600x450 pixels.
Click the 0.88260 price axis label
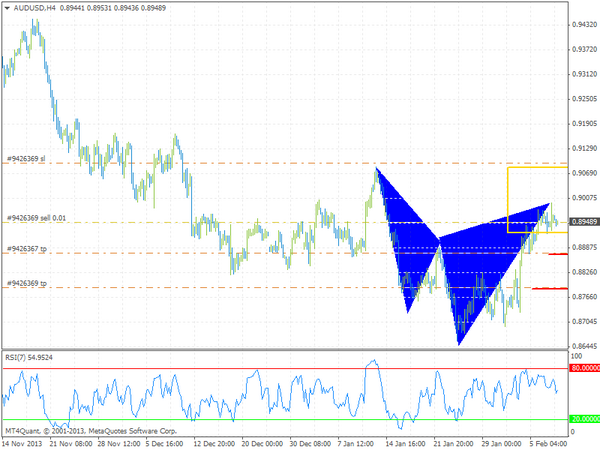(584, 272)
